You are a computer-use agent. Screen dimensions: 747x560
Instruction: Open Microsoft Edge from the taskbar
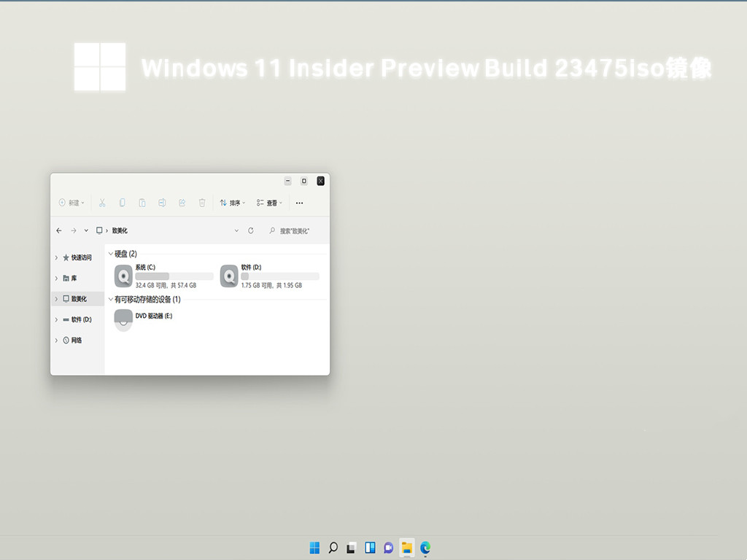click(425, 547)
